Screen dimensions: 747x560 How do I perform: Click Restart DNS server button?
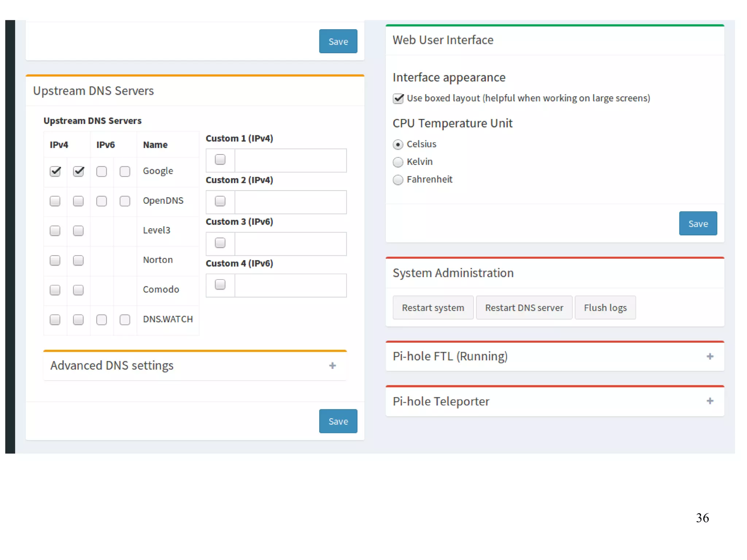(524, 308)
